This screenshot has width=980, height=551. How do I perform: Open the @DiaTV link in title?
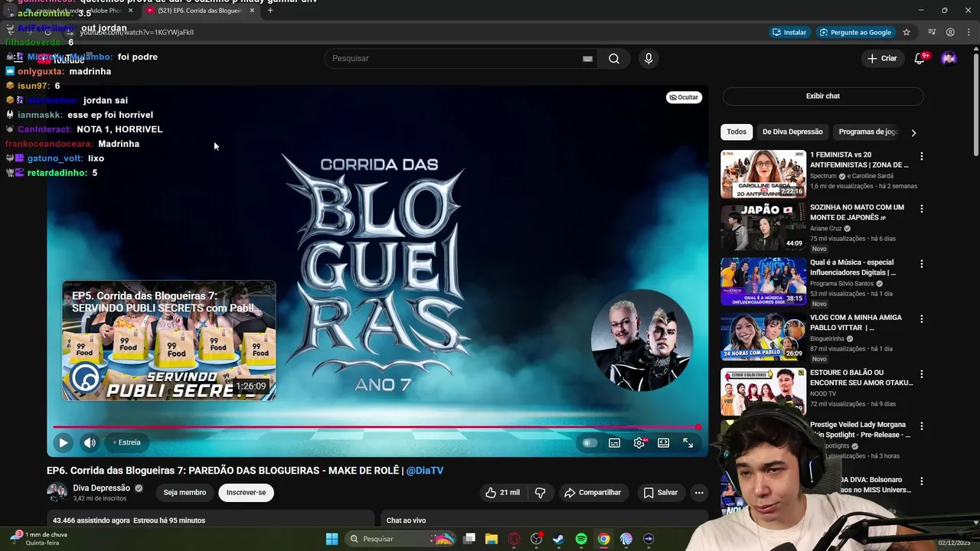click(x=425, y=471)
